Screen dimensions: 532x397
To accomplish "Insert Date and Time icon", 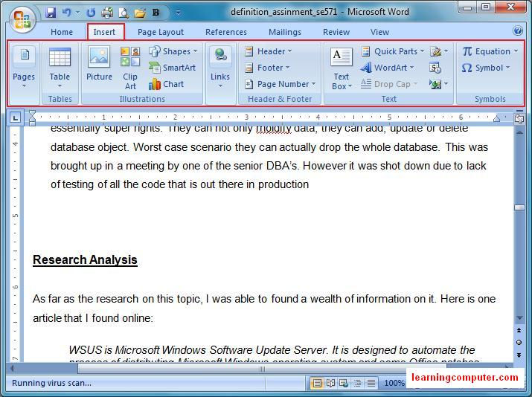I will pos(435,68).
